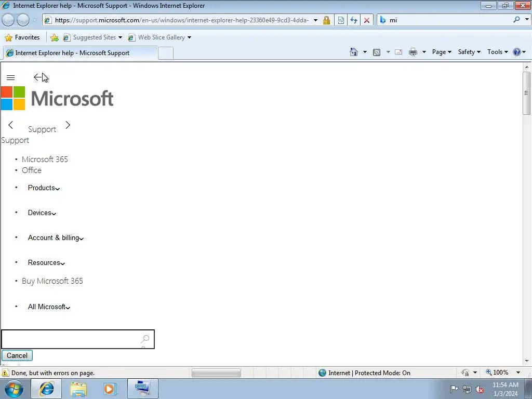This screenshot has height=399, width=532.
Task: Open the Home button dropdown arrow
Action: point(365,52)
